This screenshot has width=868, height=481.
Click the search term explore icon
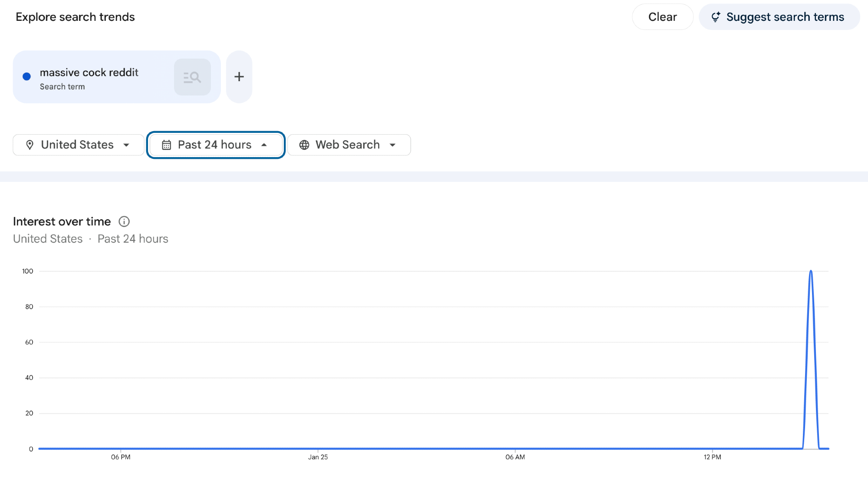192,77
